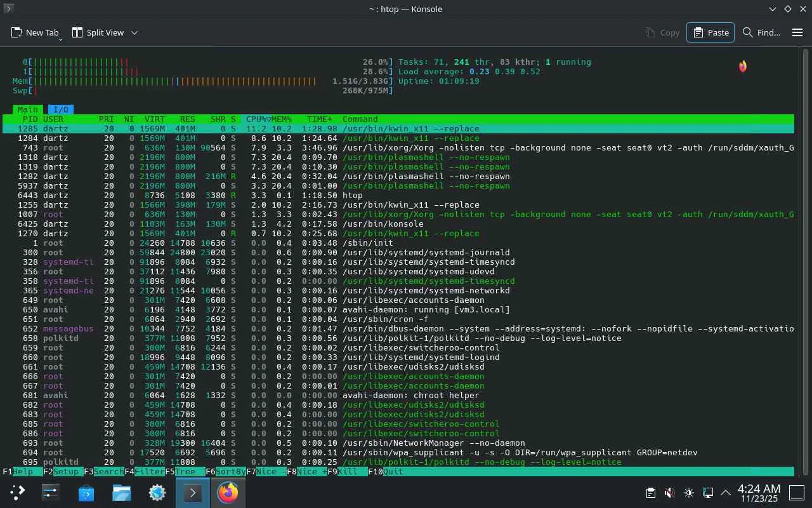
Task: Open Dolphin file manager from taskbar
Action: [122, 492]
